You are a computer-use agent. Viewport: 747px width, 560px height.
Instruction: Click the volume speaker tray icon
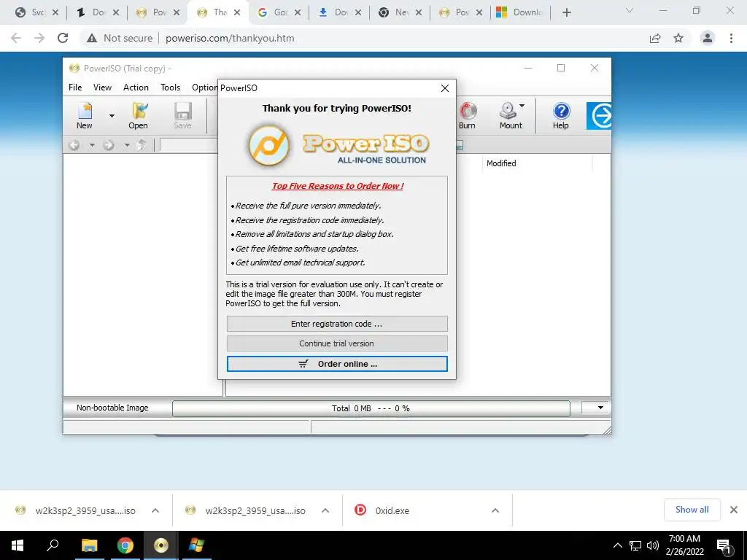(x=653, y=545)
